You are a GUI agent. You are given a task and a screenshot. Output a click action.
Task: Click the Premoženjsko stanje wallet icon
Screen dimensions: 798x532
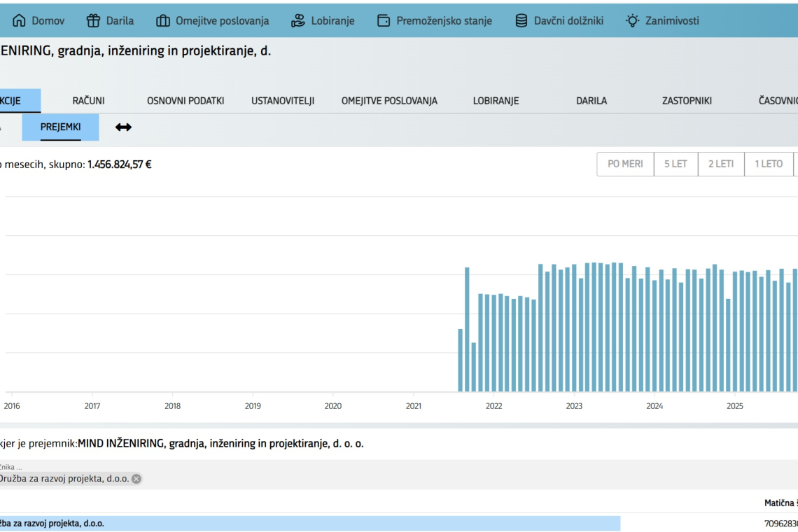coord(383,20)
